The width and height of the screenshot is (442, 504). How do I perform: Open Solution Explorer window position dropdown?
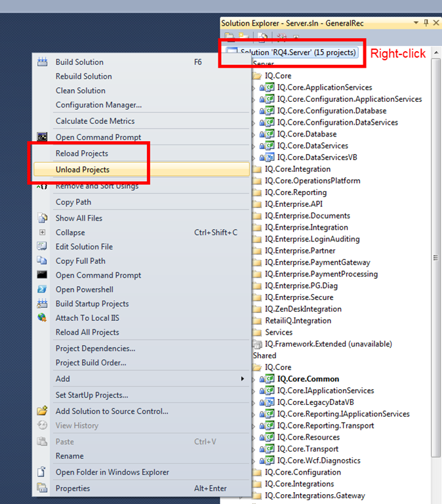coord(416,22)
